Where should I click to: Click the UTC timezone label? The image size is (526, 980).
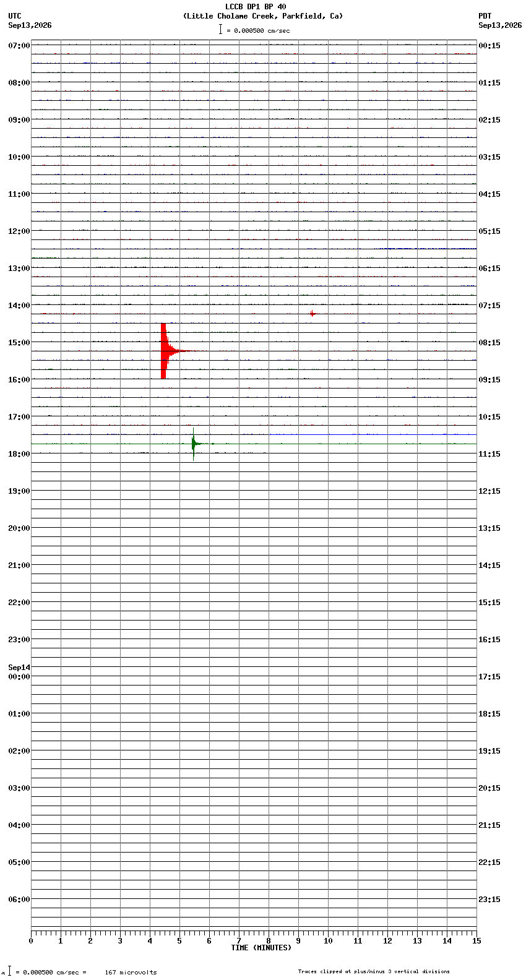pyautogui.click(x=15, y=16)
